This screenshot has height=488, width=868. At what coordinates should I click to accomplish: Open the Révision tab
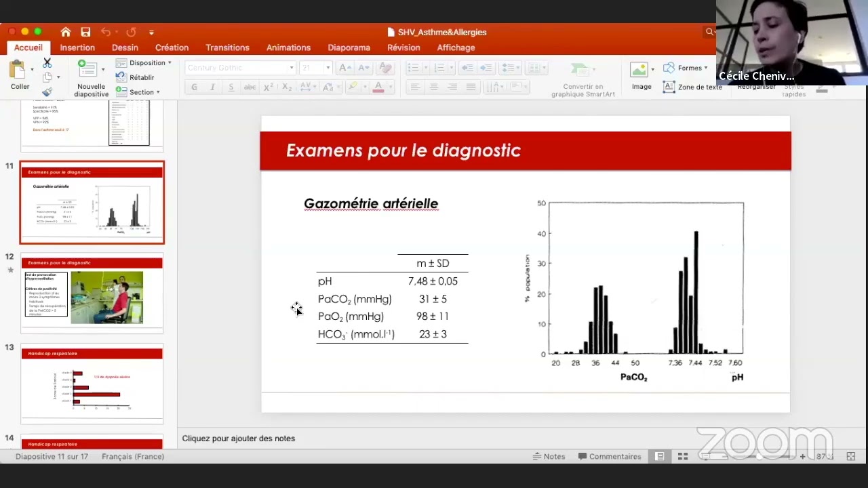click(x=403, y=47)
